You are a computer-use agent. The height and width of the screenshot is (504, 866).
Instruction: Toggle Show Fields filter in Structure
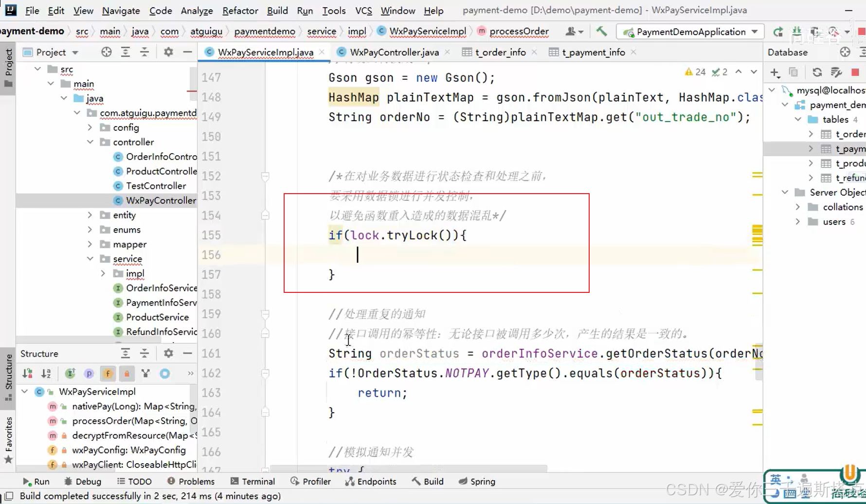point(108,374)
